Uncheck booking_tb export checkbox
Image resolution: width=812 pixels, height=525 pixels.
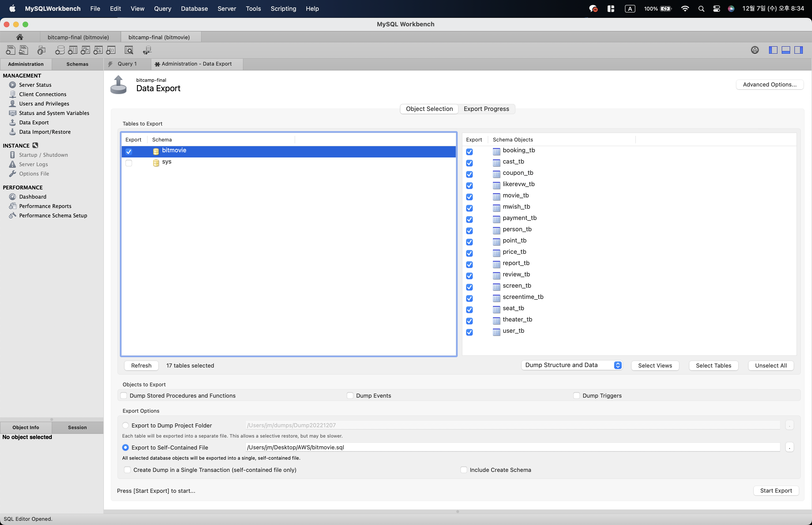click(469, 152)
